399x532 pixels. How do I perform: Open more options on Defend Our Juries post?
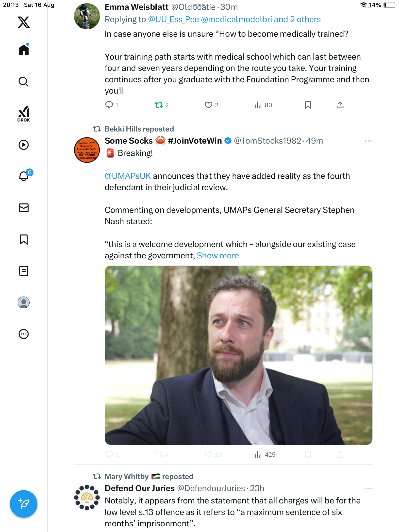click(368, 488)
